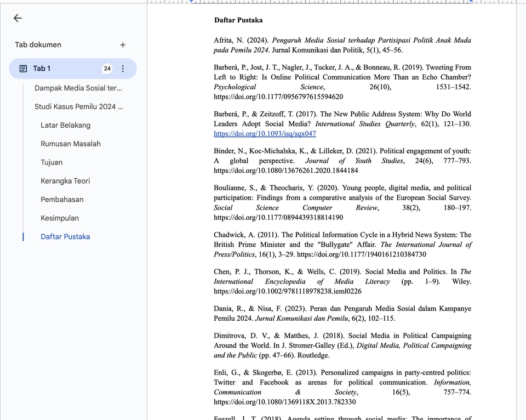The width and height of the screenshot is (526, 420).
Task: Navigate to Kesimpulan in the outline
Action: (x=60, y=218)
